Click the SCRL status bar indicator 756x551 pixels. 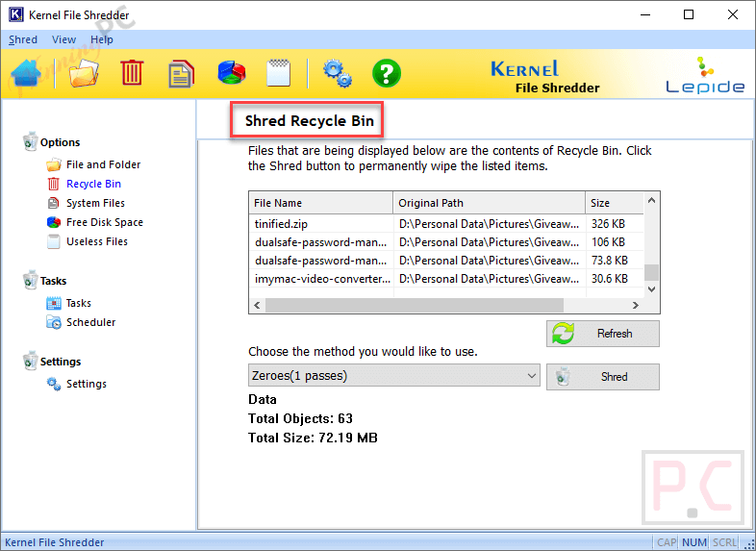[x=724, y=542]
